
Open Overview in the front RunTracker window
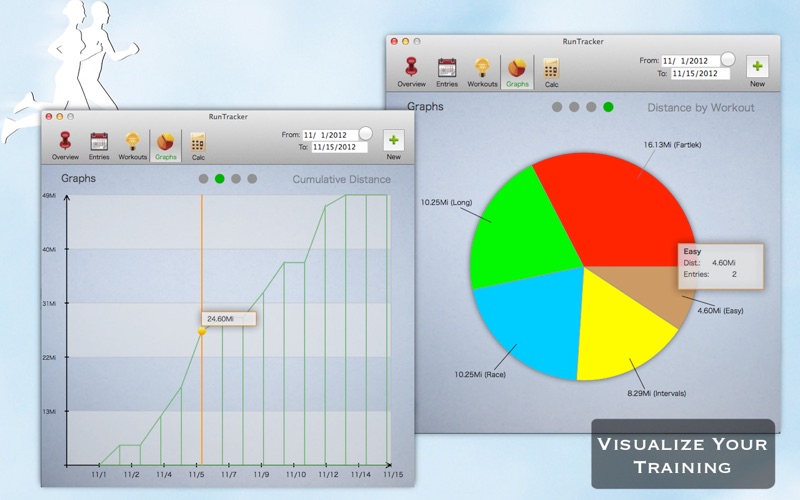pos(65,146)
